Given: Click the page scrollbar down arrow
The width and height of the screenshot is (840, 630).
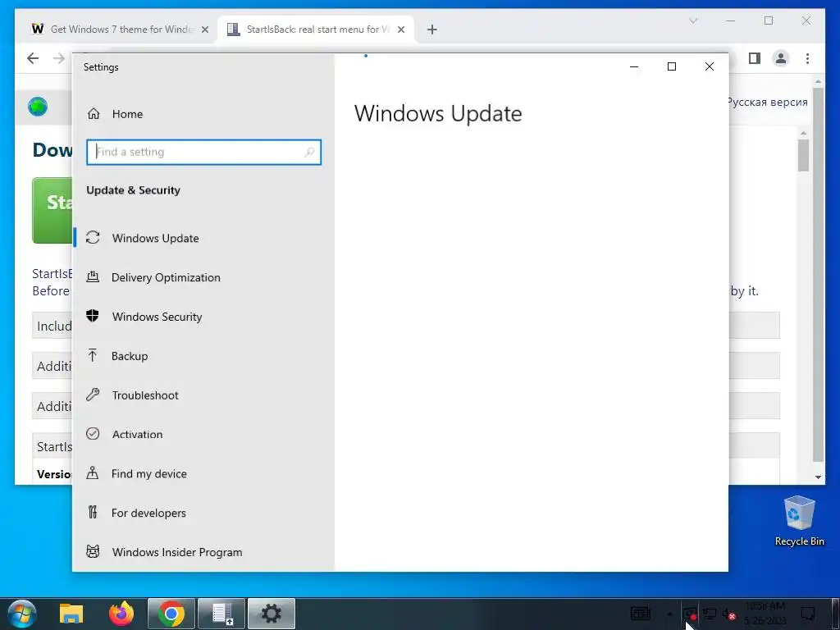Looking at the screenshot, I should click(x=818, y=477).
